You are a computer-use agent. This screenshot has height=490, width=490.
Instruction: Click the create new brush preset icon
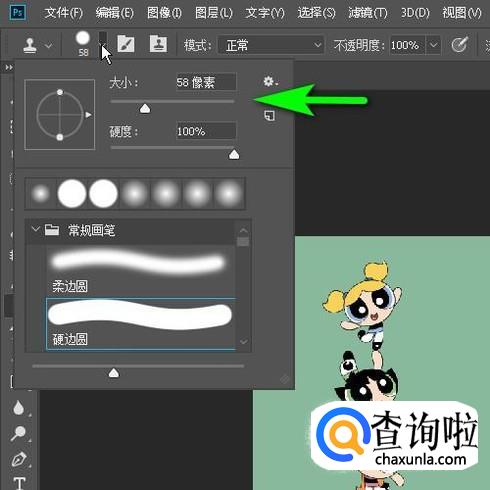coord(269,116)
